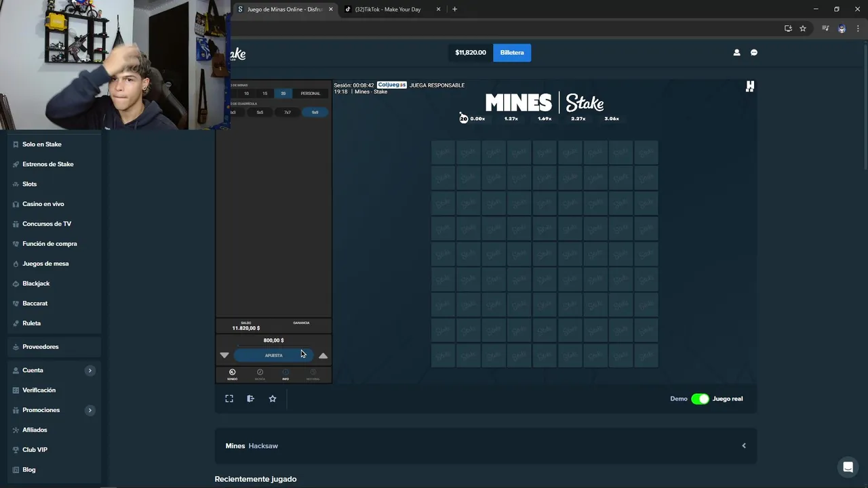Click the Hacksaw logo in the game corner
The width and height of the screenshot is (868, 488).
[749, 86]
